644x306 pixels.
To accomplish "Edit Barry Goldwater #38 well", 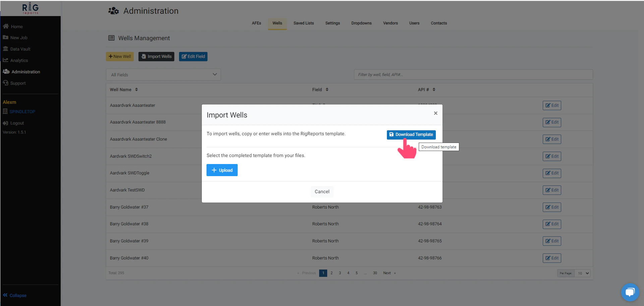I will (x=552, y=224).
